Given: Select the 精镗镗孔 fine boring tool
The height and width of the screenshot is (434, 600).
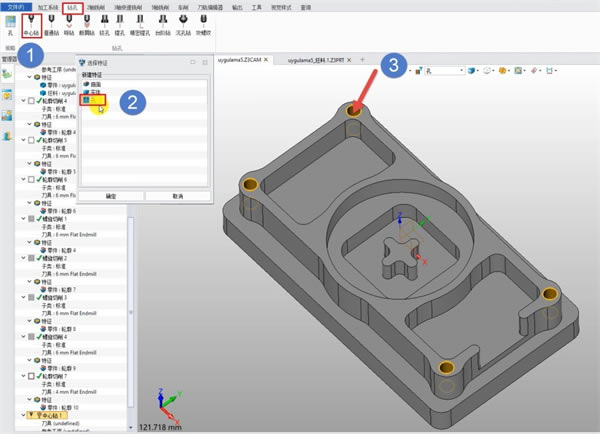Looking at the screenshot, I should [140, 25].
